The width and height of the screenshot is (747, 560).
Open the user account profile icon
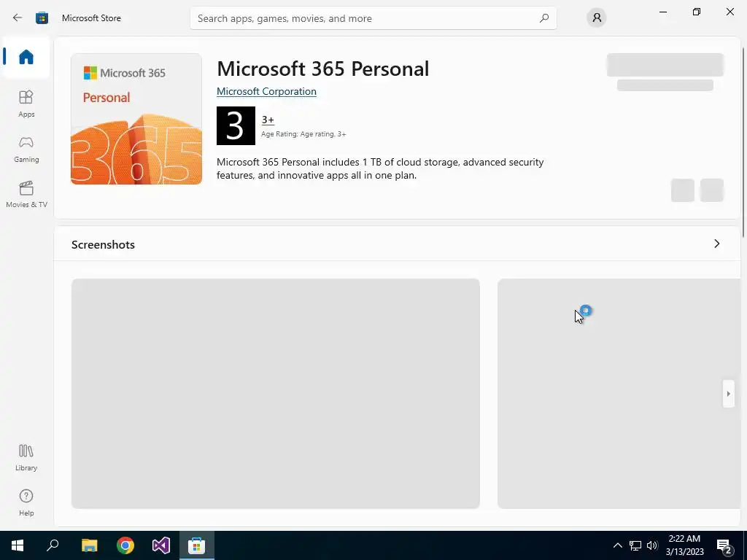pos(597,18)
